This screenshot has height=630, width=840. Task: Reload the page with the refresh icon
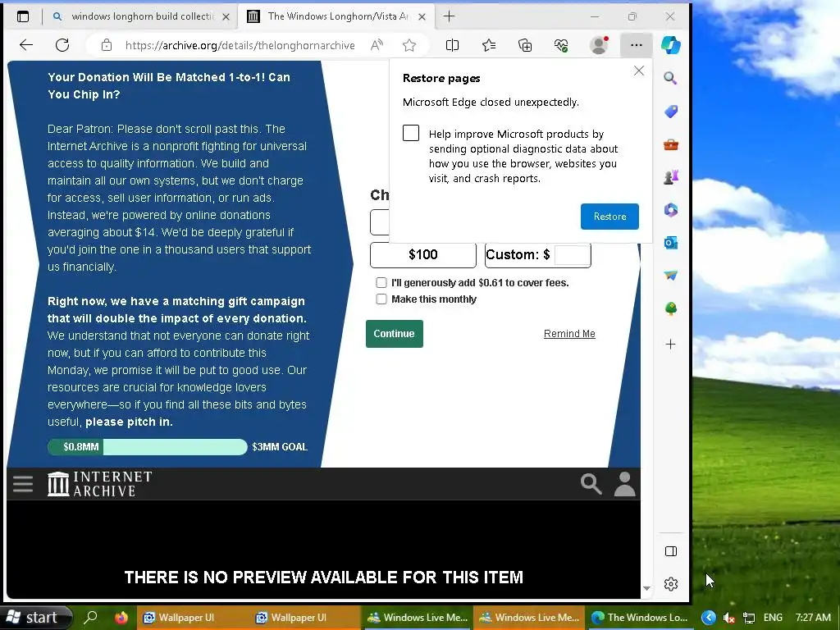point(62,45)
